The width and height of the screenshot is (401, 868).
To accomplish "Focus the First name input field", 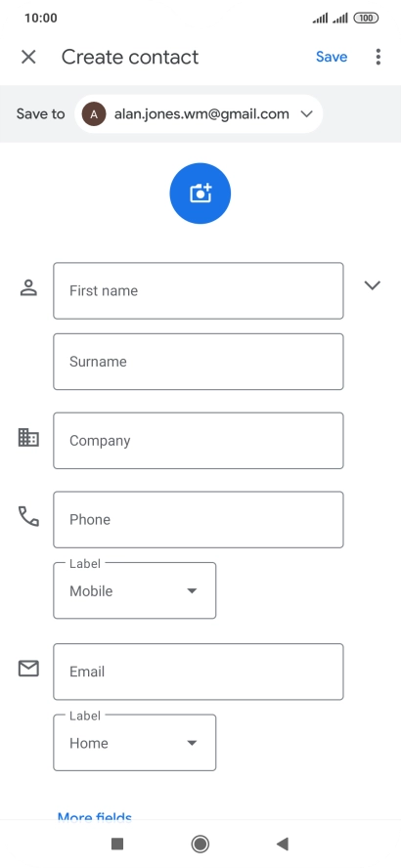I will pyautogui.click(x=199, y=290).
